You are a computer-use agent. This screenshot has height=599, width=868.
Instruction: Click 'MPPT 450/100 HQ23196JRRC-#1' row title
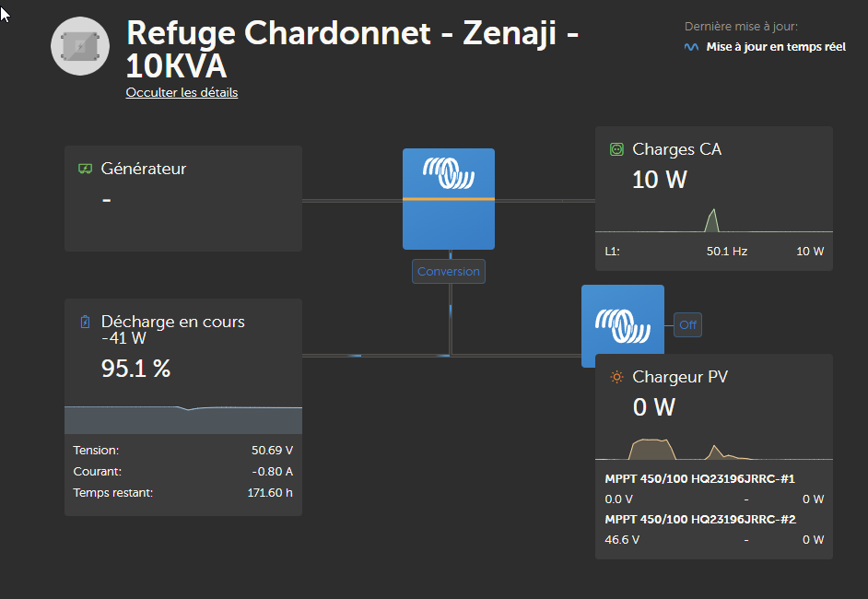tap(699, 479)
